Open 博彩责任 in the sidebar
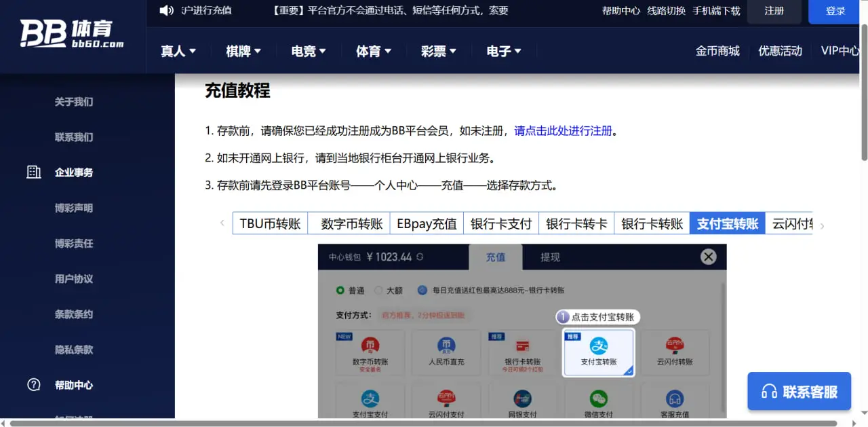Screen dimensions: 868x427 tap(74, 243)
